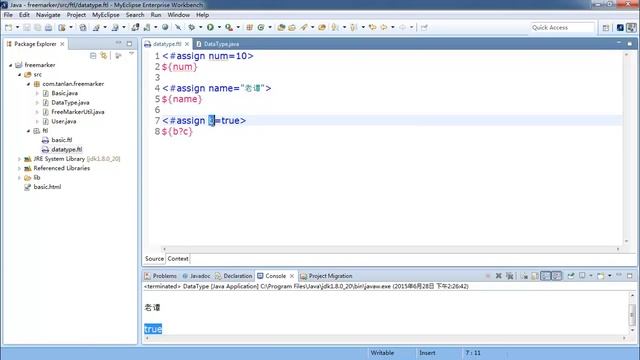Click the Print toolbar icon
The image size is (640, 360).
click(x=48, y=27)
